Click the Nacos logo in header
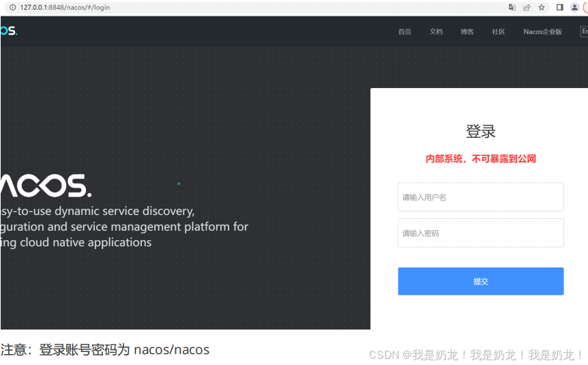The width and height of the screenshot is (588, 365). tap(9, 31)
